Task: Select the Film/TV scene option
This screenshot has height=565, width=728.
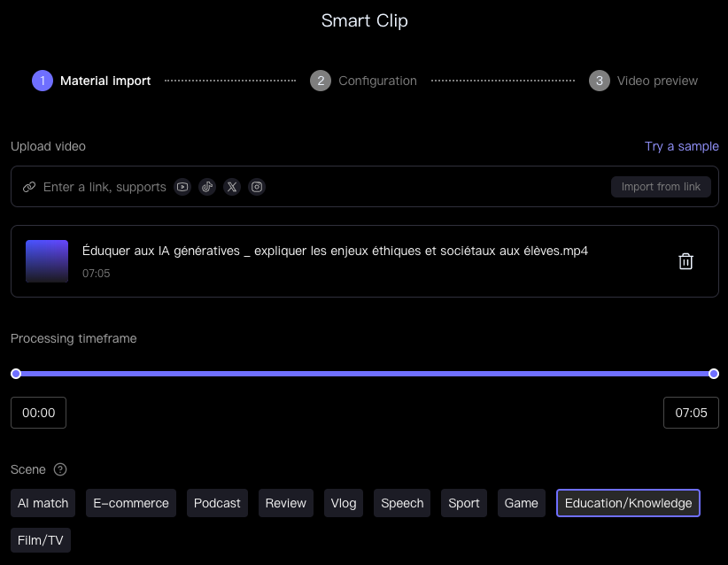Action: tap(41, 540)
